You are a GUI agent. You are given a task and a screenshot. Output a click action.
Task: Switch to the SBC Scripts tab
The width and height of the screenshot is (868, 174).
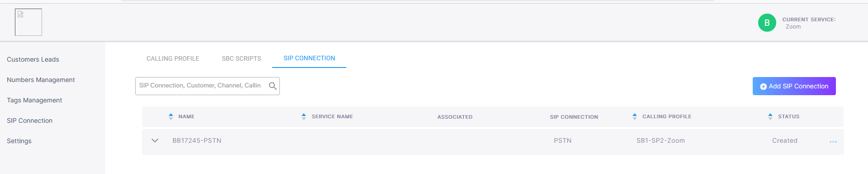(x=241, y=58)
